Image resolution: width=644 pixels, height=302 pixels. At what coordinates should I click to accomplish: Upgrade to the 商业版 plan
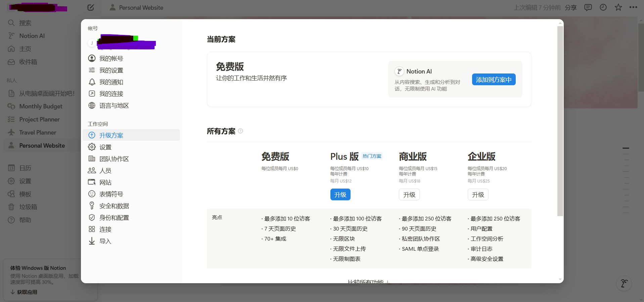tap(409, 195)
